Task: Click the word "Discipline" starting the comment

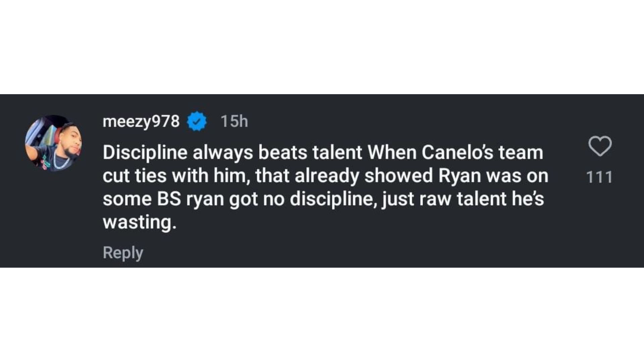Action: tap(145, 153)
